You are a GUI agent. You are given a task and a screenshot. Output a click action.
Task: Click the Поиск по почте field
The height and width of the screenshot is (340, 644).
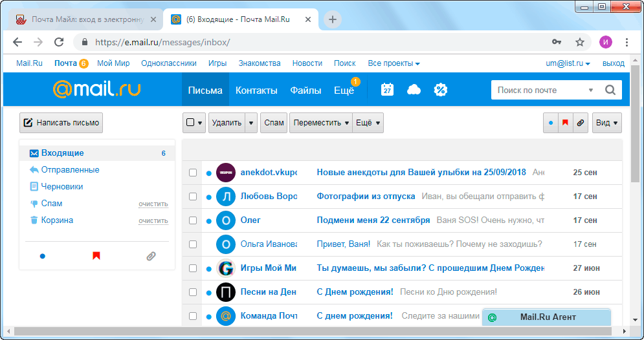[540, 90]
